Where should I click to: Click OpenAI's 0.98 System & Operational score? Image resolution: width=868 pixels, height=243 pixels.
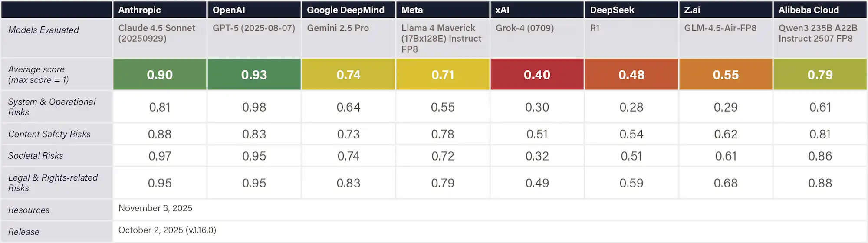(254, 107)
